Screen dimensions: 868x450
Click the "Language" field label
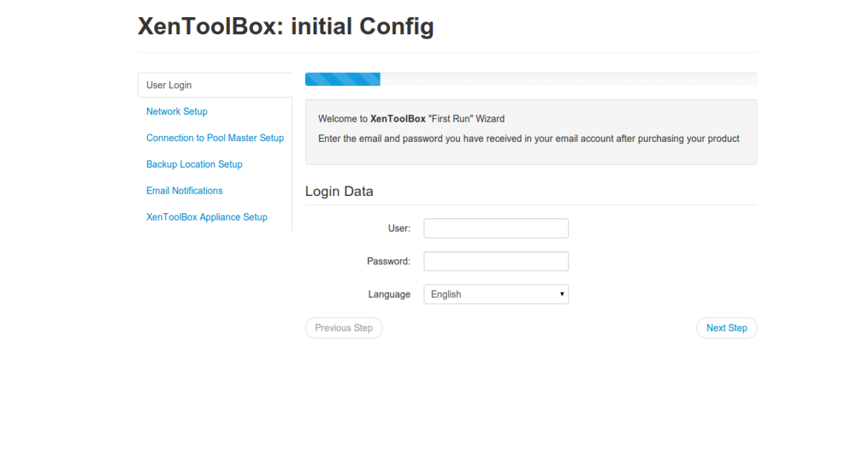point(389,294)
